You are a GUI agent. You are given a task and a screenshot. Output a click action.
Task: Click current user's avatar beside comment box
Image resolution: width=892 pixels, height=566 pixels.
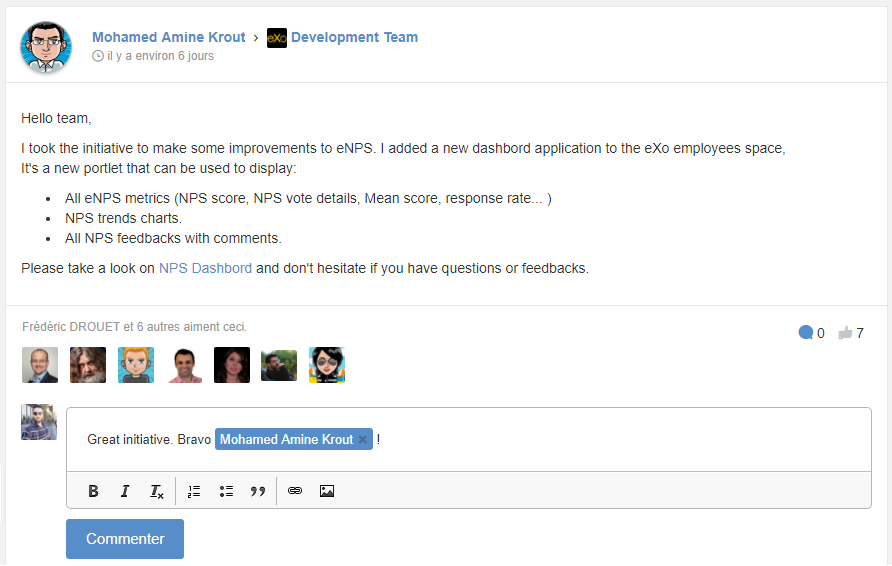coord(39,422)
